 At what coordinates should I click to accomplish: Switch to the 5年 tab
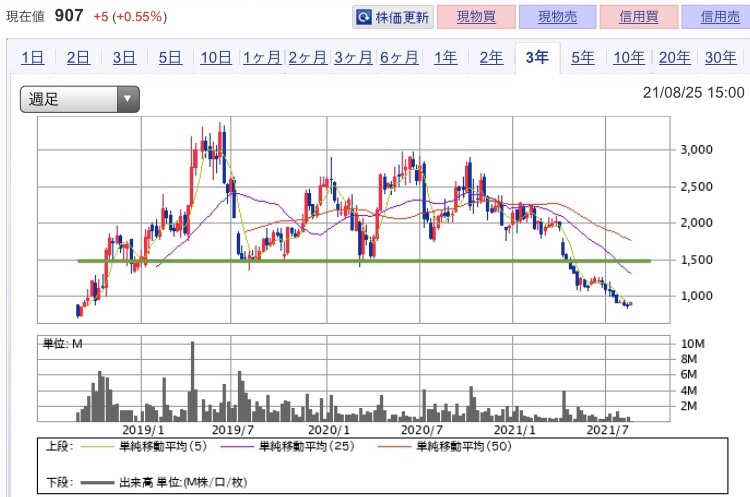(x=582, y=57)
